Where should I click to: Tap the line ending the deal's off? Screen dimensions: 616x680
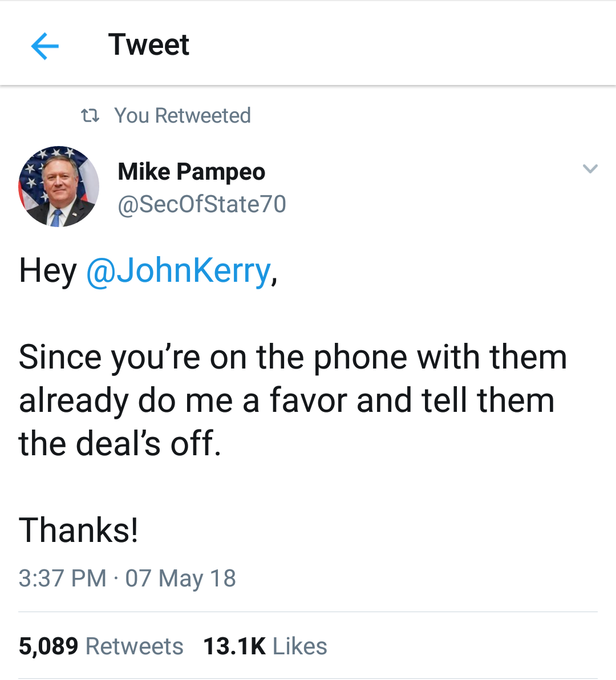click(120, 444)
